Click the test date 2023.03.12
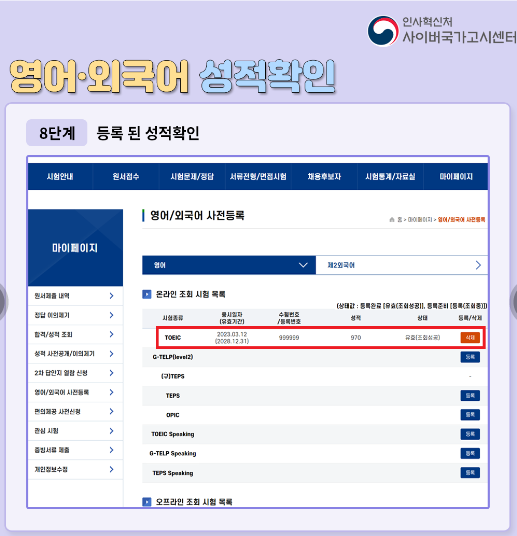The width and height of the screenshot is (517, 536). tap(232, 334)
